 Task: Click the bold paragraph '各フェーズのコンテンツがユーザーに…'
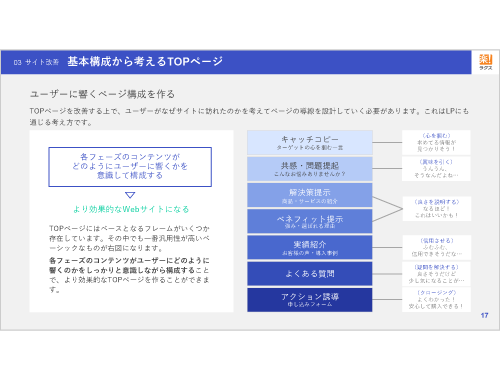(129, 275)
